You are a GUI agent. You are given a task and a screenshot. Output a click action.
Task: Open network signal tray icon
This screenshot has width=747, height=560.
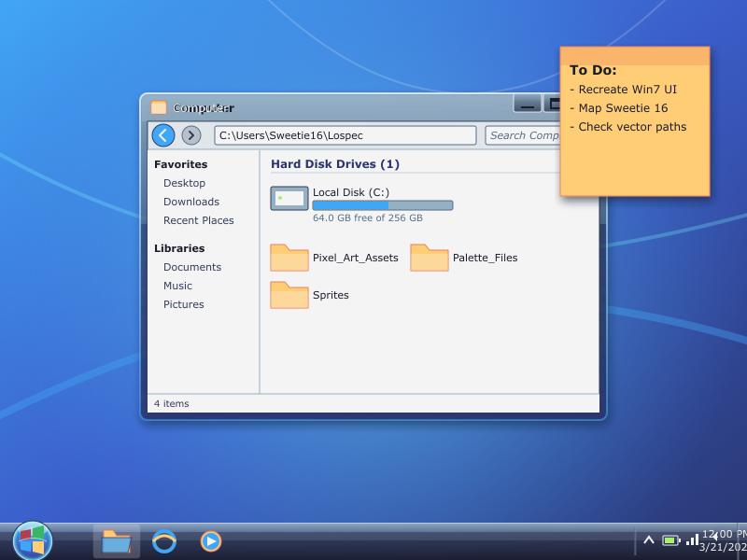(692, 539)
